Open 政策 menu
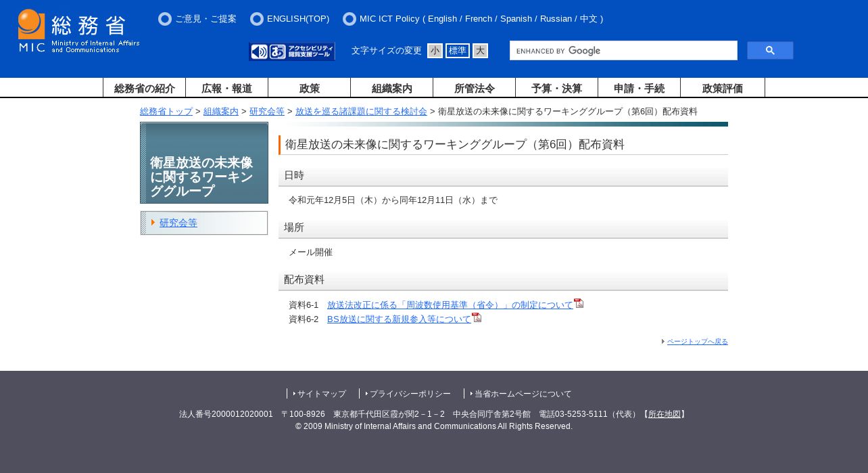The height and width of the screenshot is (473, 868). 310,88
